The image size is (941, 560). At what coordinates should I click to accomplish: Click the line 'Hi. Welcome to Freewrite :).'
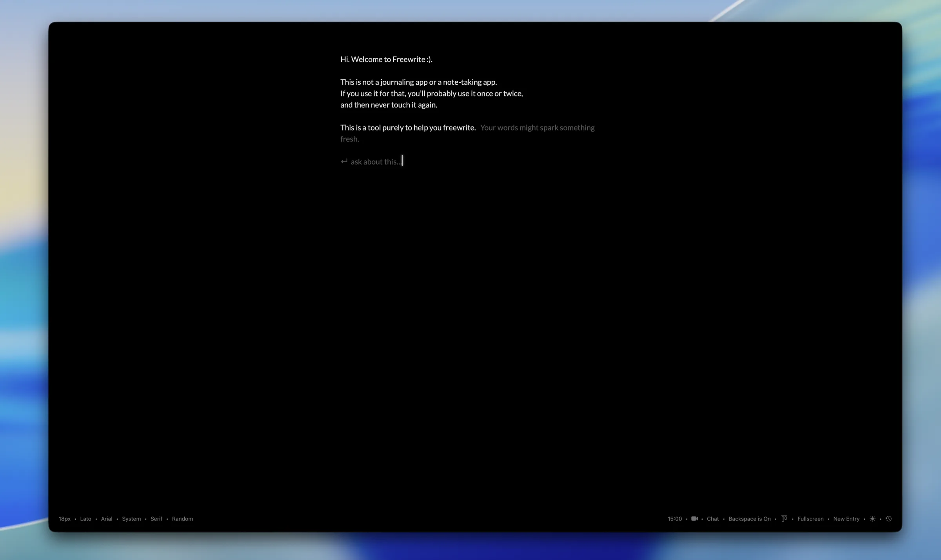[386, 59]
